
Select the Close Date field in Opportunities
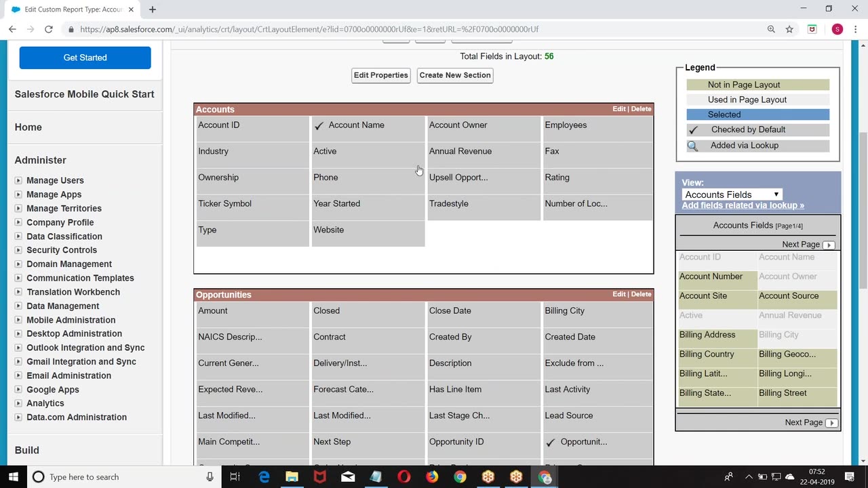pyautogui.click(x=484, y=314)
